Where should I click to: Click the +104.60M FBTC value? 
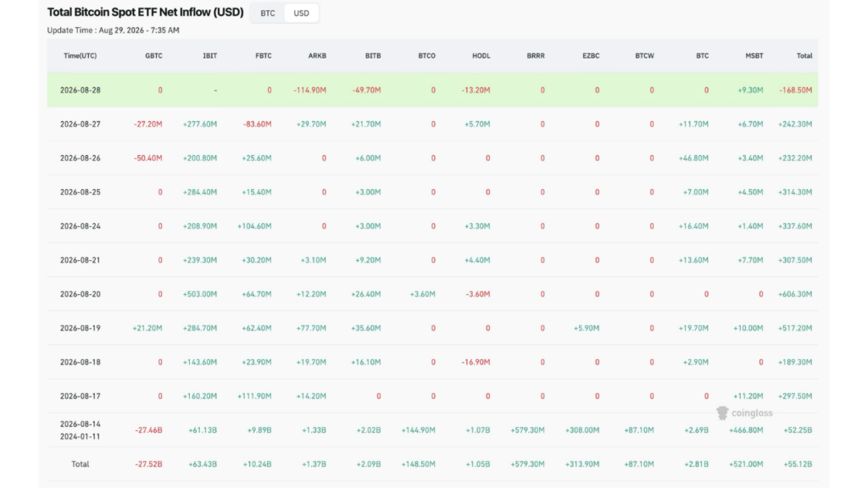coord(254,226)
